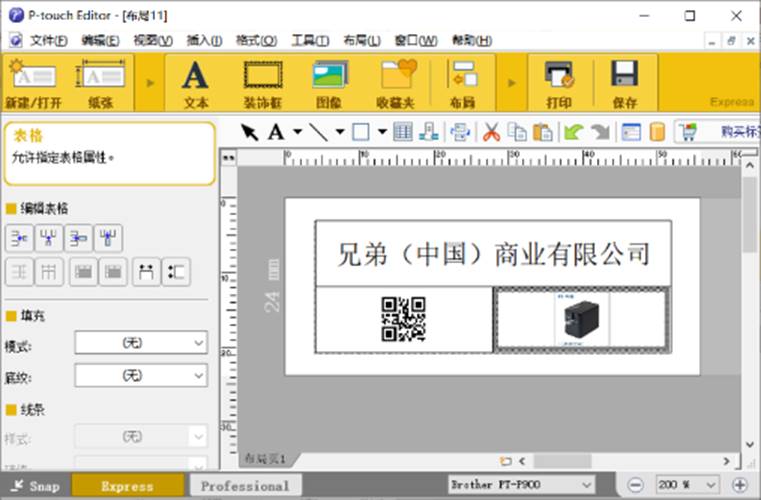Open the 编辑(E) menu

coord(100,40)
